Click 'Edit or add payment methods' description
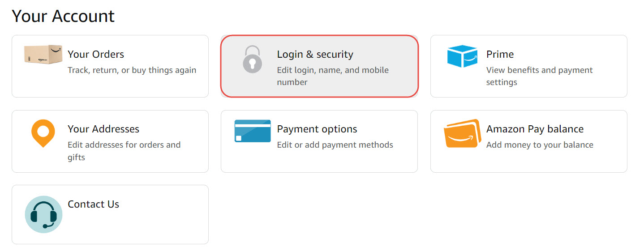Viewport: 644px width, 251px height. click(x=335, y=145)
